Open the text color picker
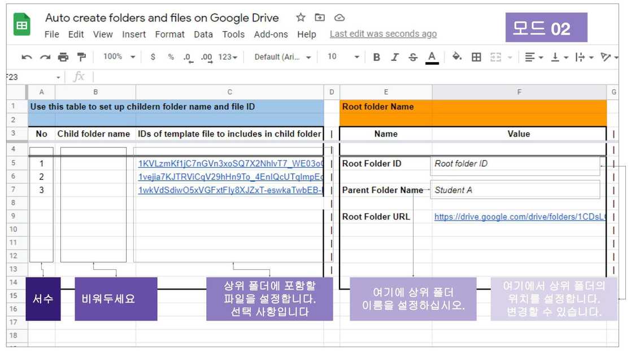 pos(432,57)
